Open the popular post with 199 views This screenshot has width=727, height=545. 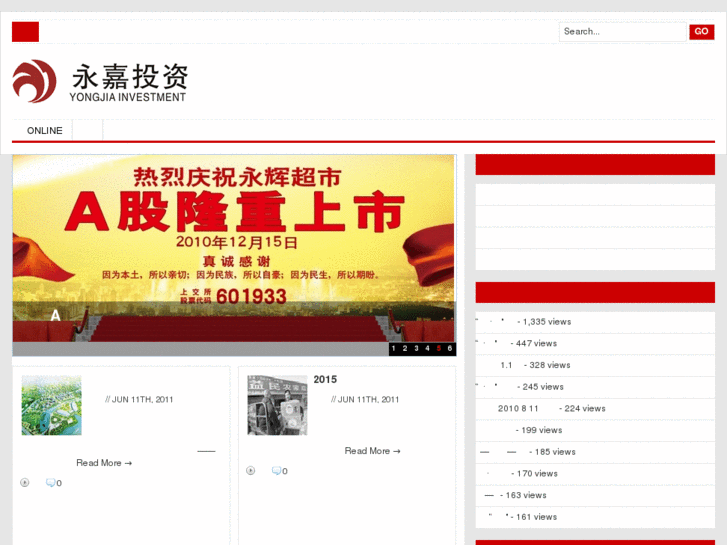pyautogui.click(x=595, y=430)
